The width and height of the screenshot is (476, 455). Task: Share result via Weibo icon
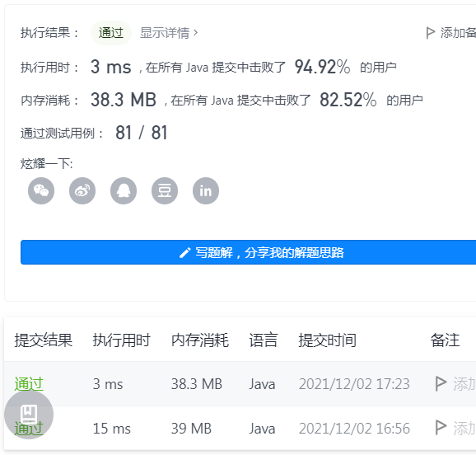click(82, 191)
